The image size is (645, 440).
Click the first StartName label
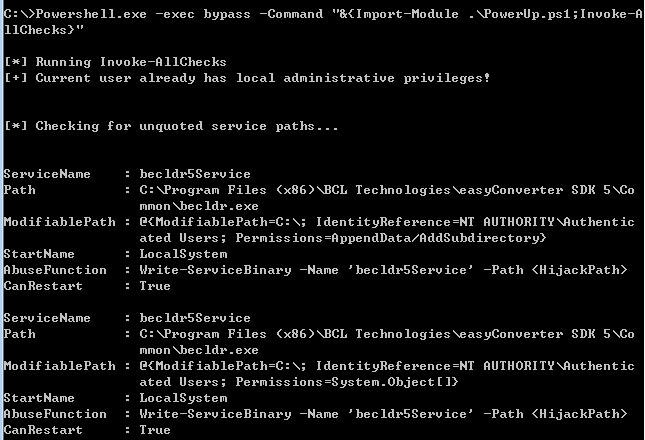pyautogui.click(x=40, y=254)
